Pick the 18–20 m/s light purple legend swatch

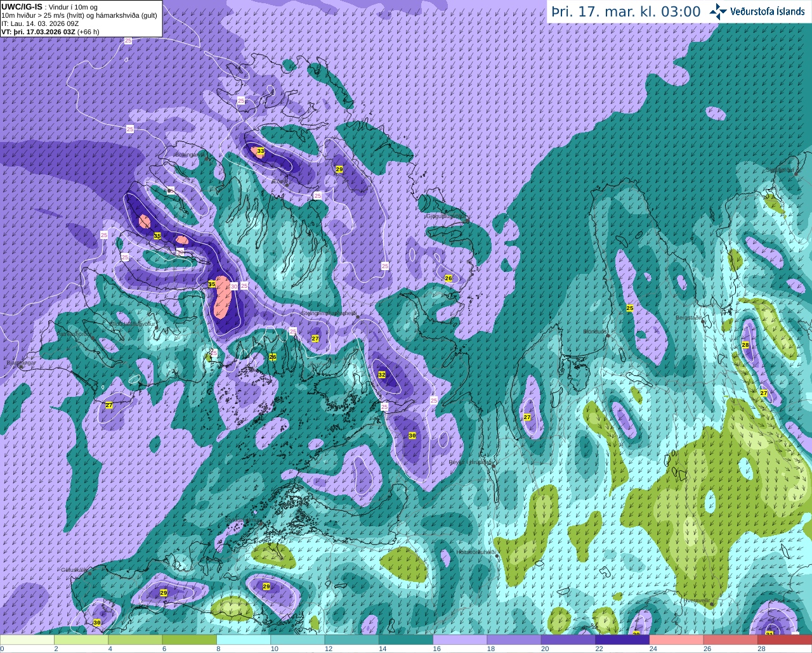[514, 640]
